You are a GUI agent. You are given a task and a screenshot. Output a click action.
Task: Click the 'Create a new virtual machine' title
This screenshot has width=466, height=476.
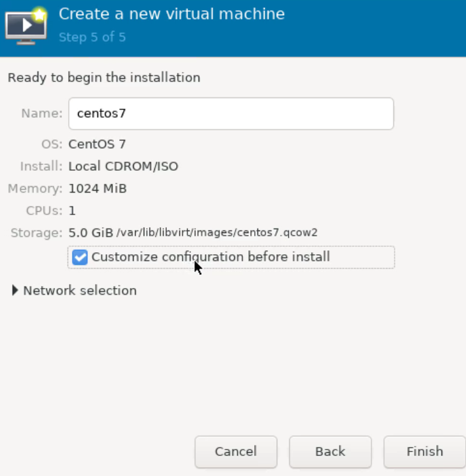[x=171, y=14]
